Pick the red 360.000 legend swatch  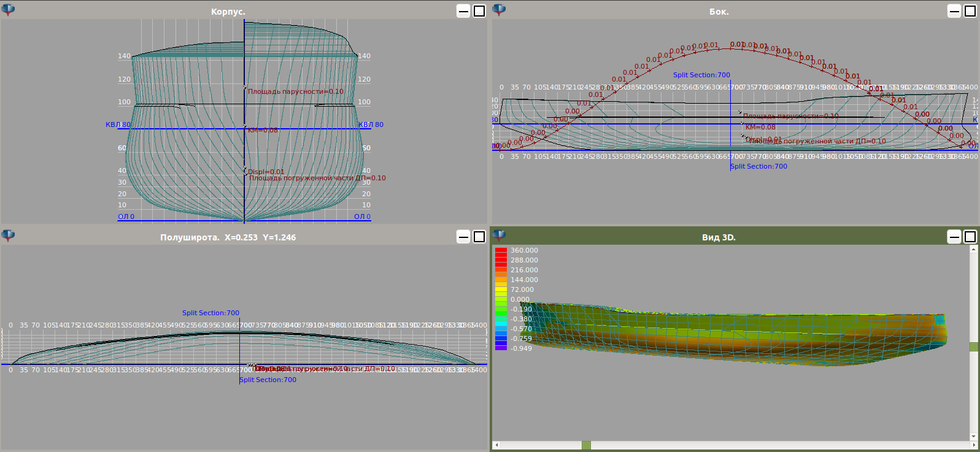click(x=501, y=250)
